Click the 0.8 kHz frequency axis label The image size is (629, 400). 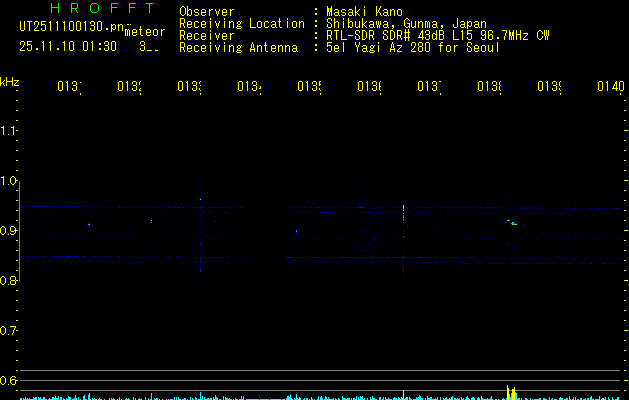8,280
